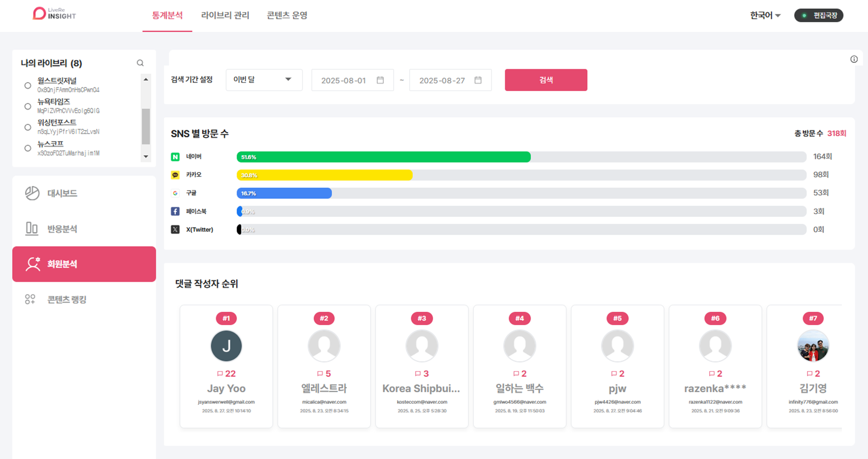The height and width of the screenshot is (459, 868).
Task: Click the 반응분석 bar chart icon
Action: tap(32, 229)
